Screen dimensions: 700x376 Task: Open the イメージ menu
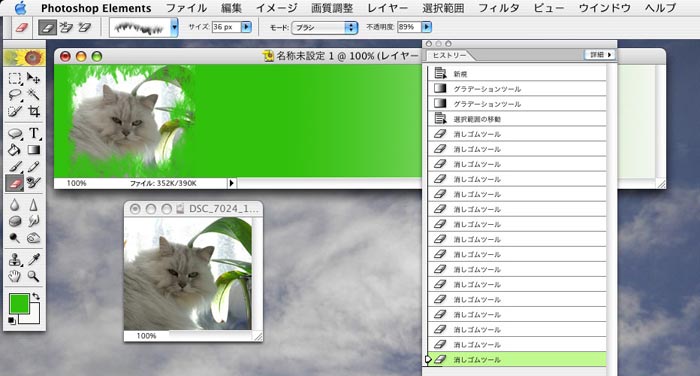[277, 8]
